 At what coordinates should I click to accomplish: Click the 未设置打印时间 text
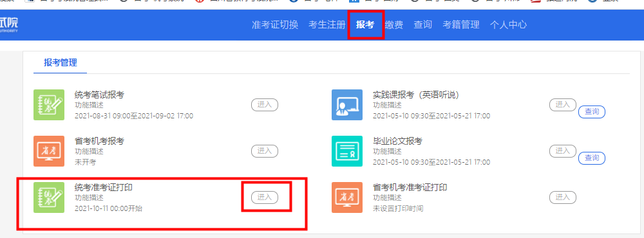coord(398,209)
